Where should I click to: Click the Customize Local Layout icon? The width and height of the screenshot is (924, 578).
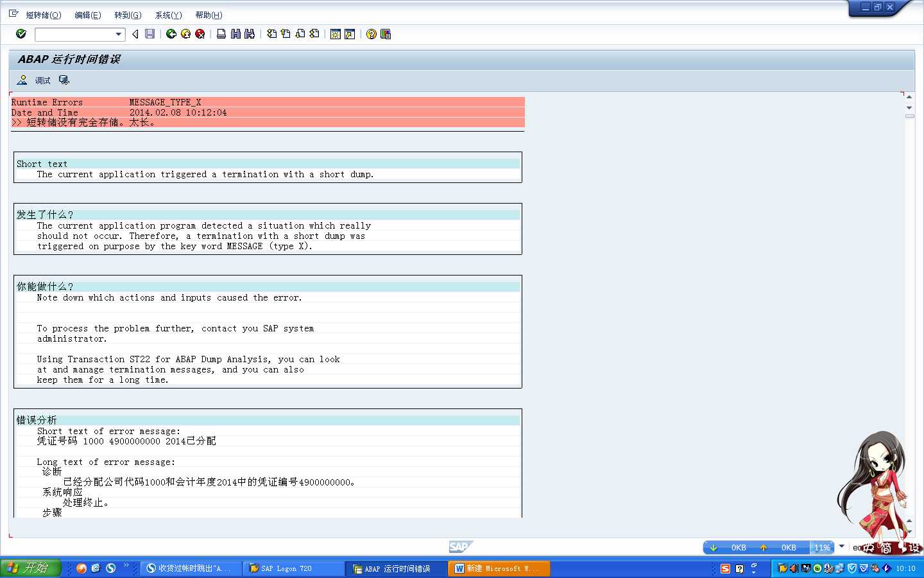coord(386,34)
